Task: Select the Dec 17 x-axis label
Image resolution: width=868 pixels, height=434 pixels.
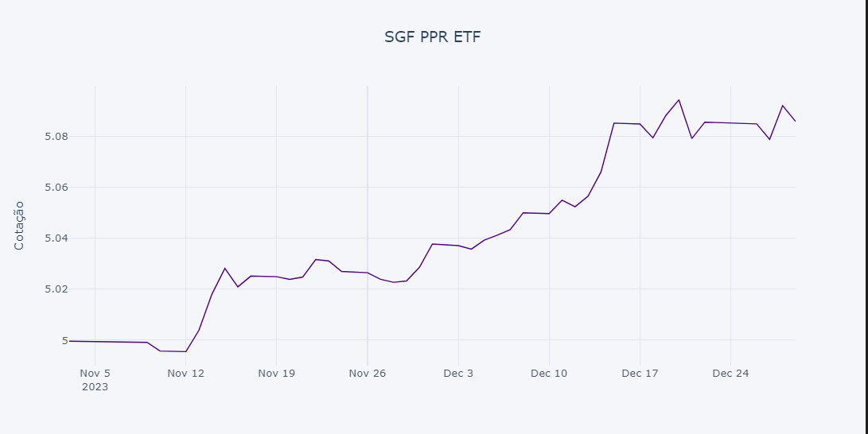Action: tap(640, 373)
